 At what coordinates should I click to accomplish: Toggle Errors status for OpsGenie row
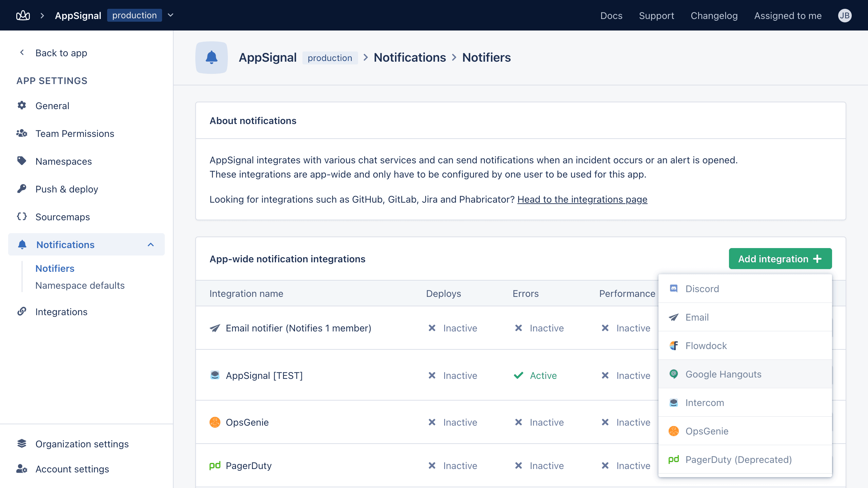tap(539, 422)
